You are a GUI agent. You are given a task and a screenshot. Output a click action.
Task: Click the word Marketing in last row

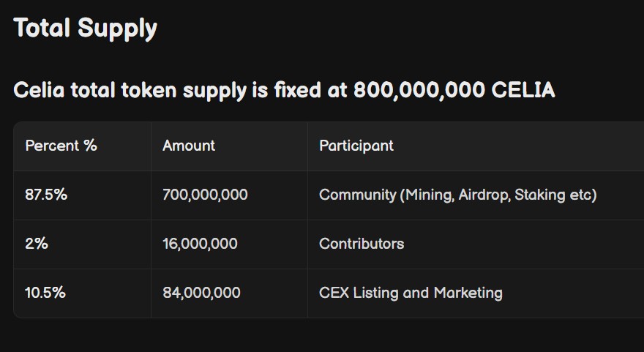tap(468, 293)
